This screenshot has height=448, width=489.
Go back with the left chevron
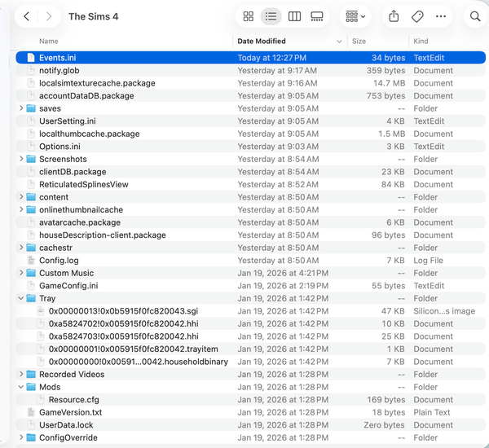pos(27,16)
